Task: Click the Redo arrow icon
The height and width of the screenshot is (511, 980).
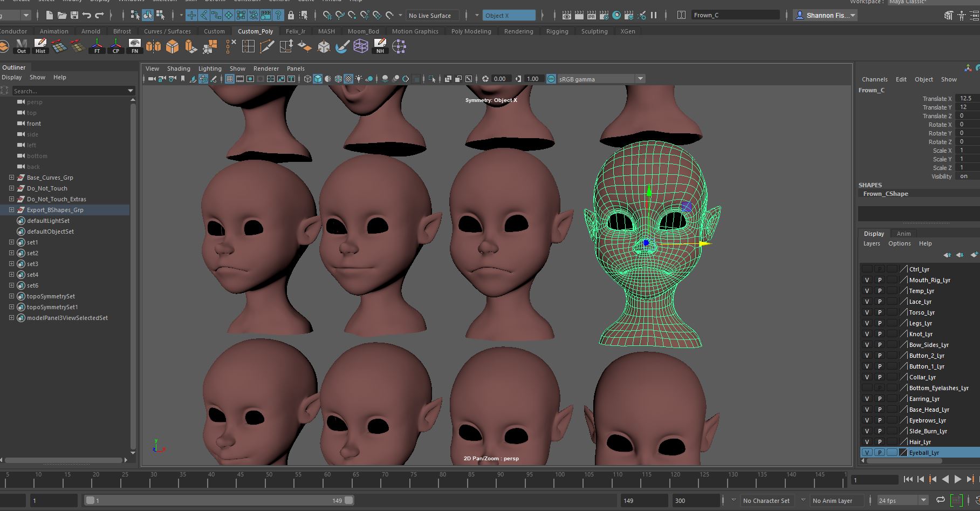Action: point(99,15)
